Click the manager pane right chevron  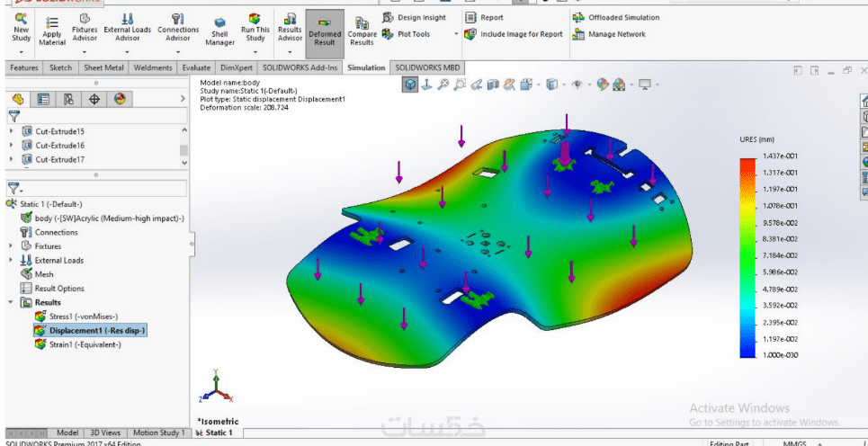click(x=183, y=99)
